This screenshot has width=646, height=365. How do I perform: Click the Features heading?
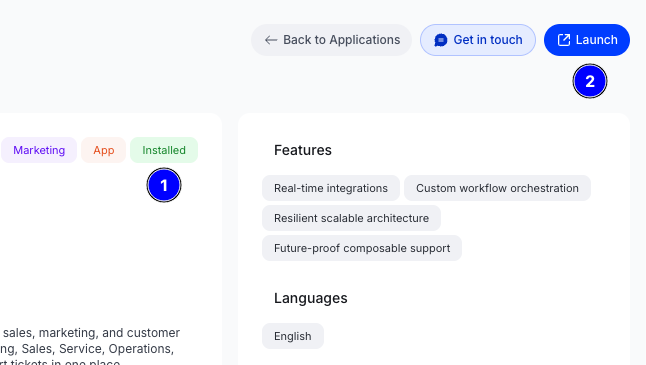coord(303,150)
